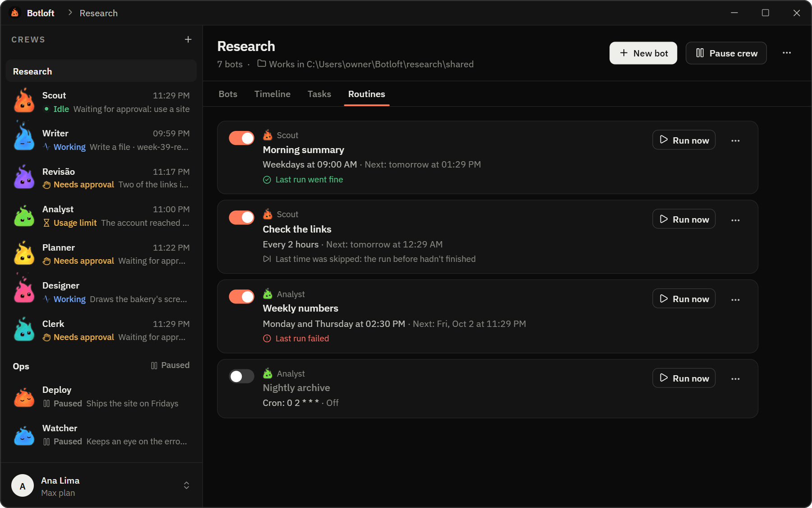Click the Ana Lima avatar circle
The width and height of the screenshot is (812, 508).
click(23, 486)
